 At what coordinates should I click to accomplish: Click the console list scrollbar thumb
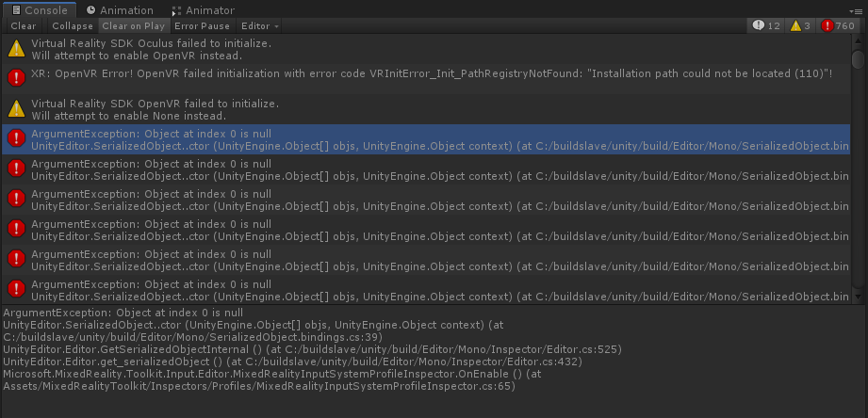tap(858, 58)
